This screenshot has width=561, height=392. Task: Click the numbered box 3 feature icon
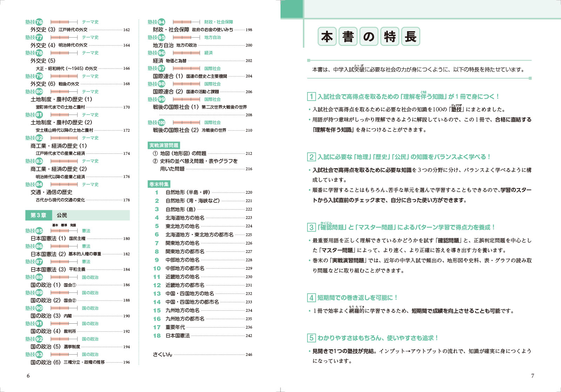pos(311,227)
